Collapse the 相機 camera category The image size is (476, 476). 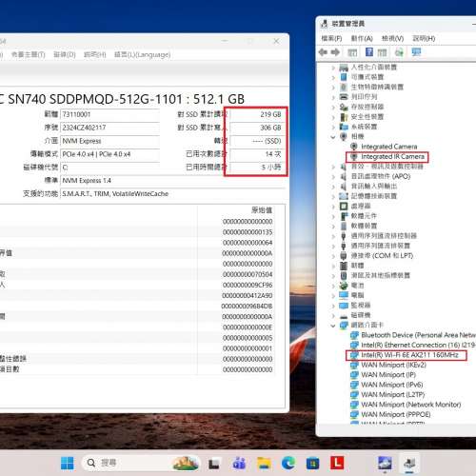click(333, 137)
